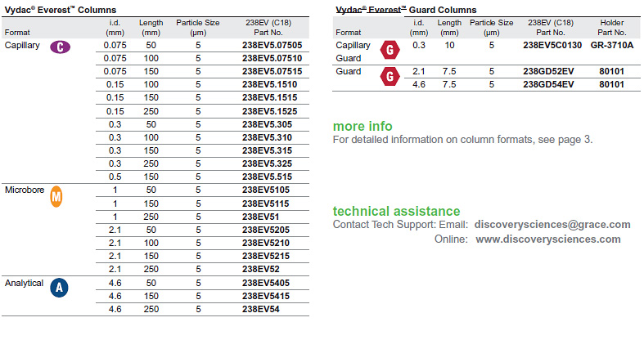Select part number 238EV5.315
Screen dimensions: 644x340
267,150
